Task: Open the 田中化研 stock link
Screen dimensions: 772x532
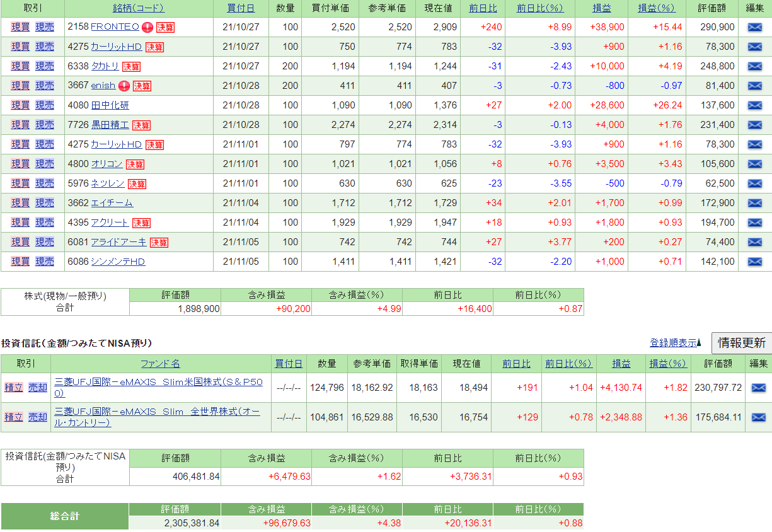Action: coord(110,105)
